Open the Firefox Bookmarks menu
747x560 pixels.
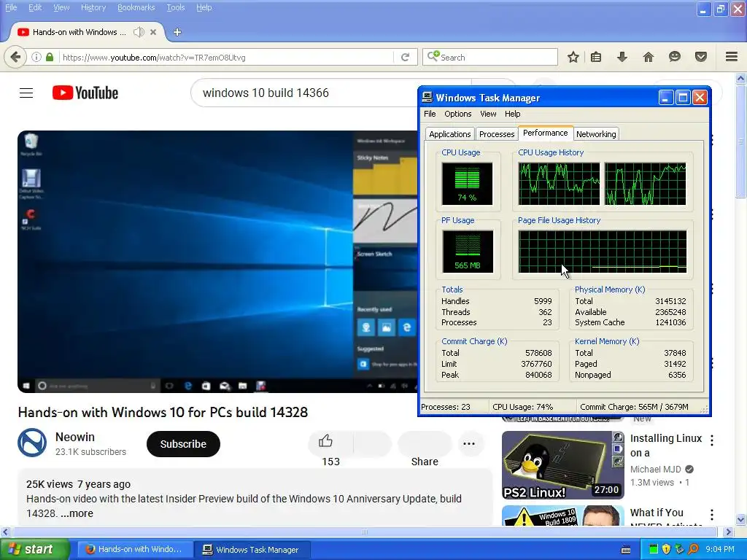click(x=136, y=7)
